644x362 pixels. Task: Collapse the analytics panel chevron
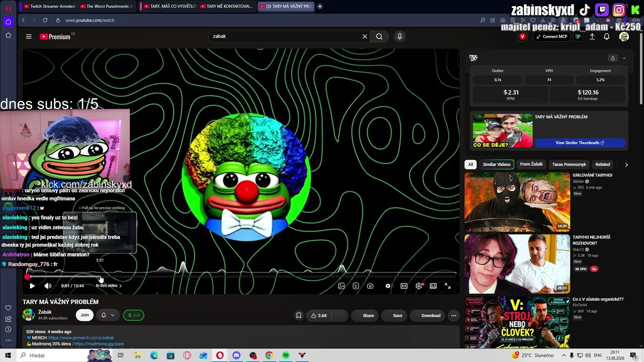(x=624, y=58)
